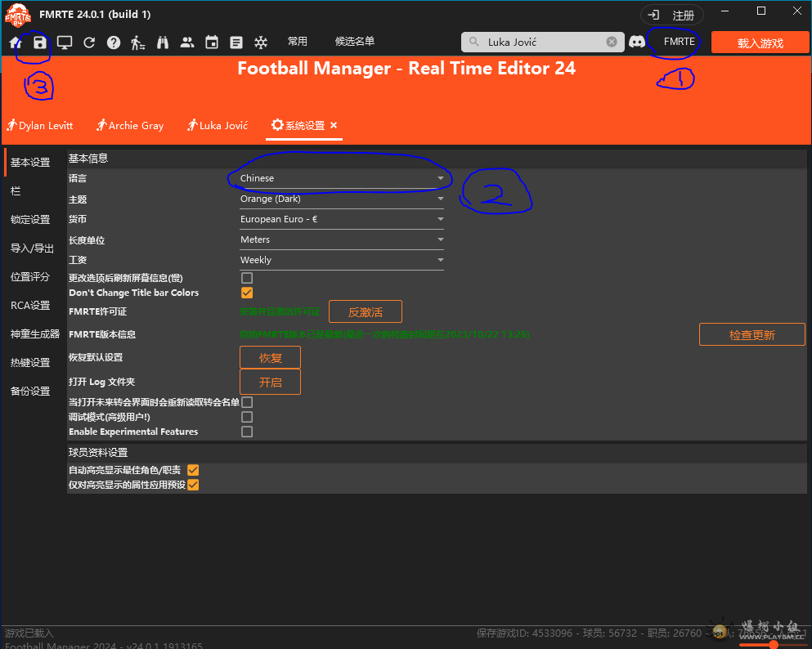This screenshot has height=649, width=812.
Task: Open the notes list icon
Action: pos(236,43)
